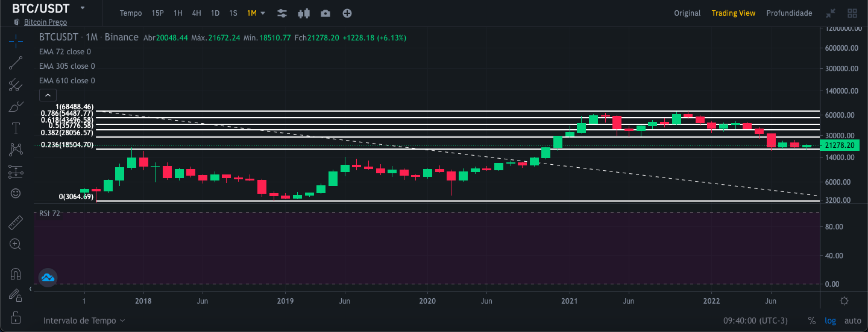The height and width of the screenshot is (332, 868).
Task: Select the 15P timeframe
Action: click(158, 13)
